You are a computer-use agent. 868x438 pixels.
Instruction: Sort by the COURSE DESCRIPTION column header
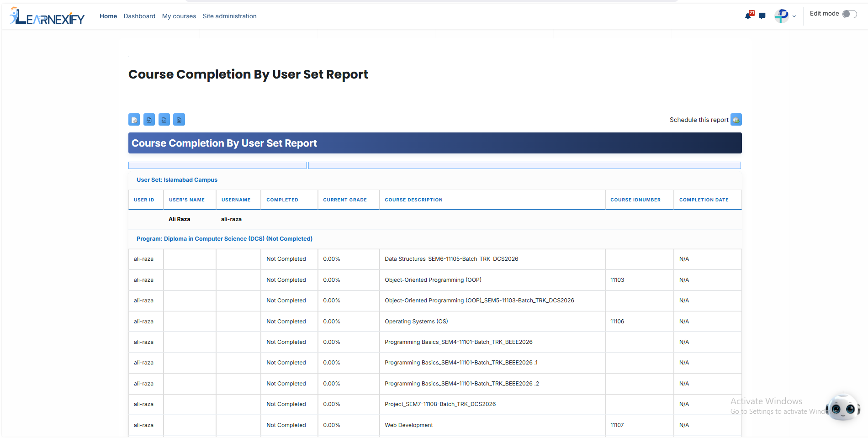coord(413,200)
